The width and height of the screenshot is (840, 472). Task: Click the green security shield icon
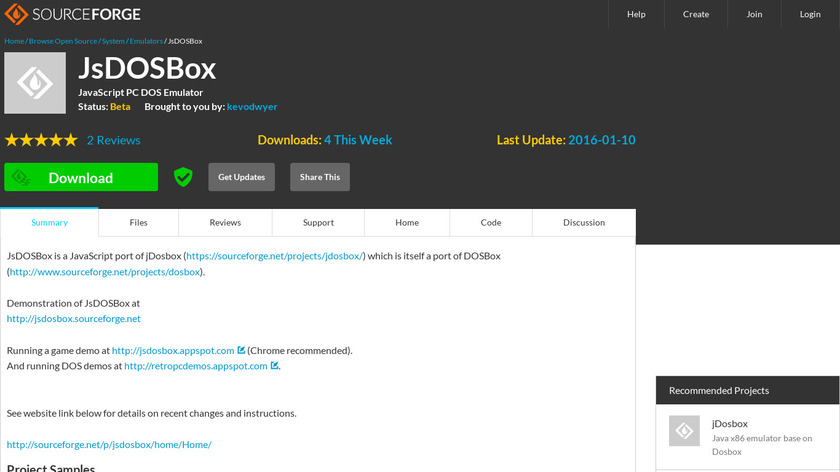tap(183, 177)
